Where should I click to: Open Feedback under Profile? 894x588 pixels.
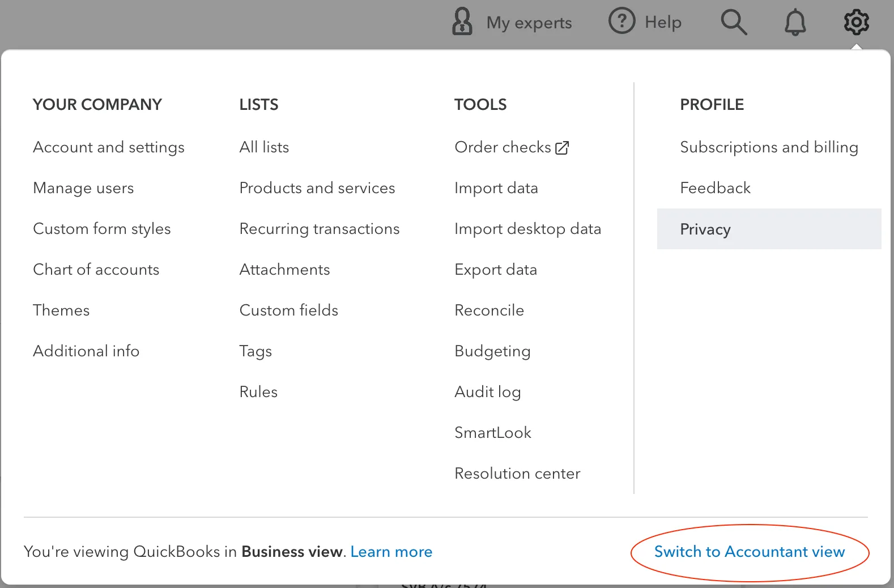[716, 188]
